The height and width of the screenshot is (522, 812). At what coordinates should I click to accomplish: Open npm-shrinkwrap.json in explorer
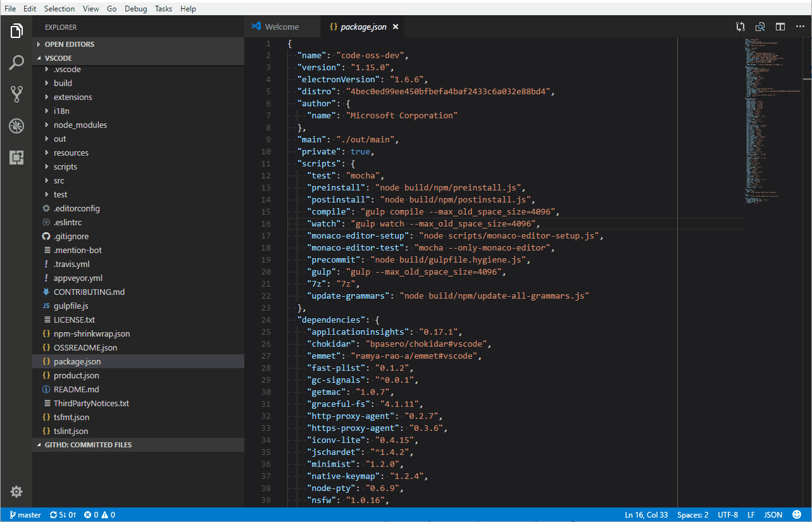[x=138, y=333]
